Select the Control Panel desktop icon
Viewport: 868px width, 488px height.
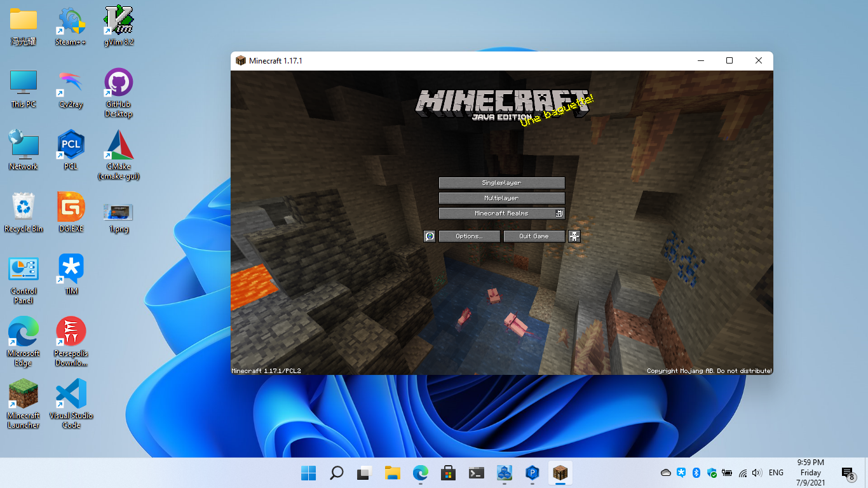(24, 280)
